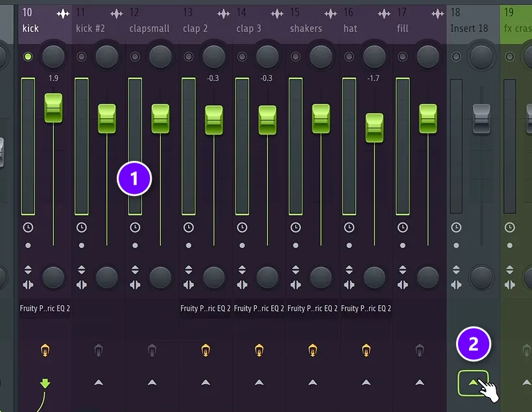Open latency clock icon on Insert 18
Image resolution: width=532 pixels, height=412 pixels.
(456, 227)
